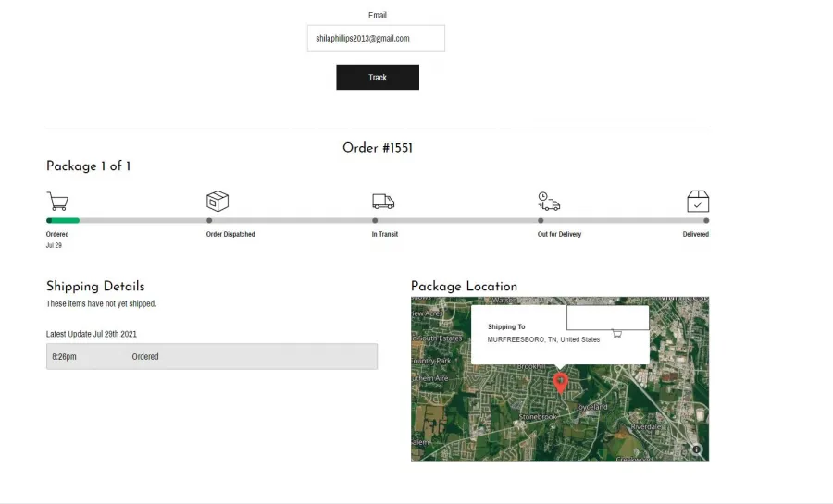This screenshot has width=833, height=504.
Task: Click 'These items have not yet shipped.' text
Action: (x=101, y=303)
